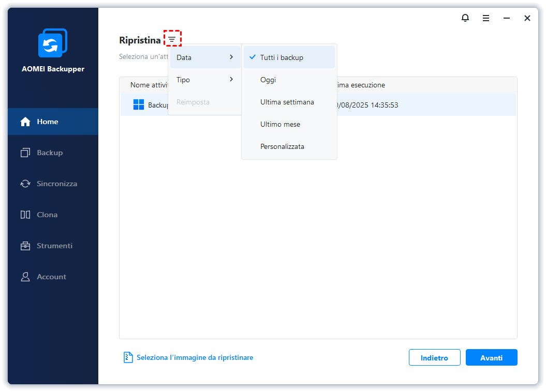
Task: Click the checkmark beside Tutti i backup
Action: (x=253, y=57)
